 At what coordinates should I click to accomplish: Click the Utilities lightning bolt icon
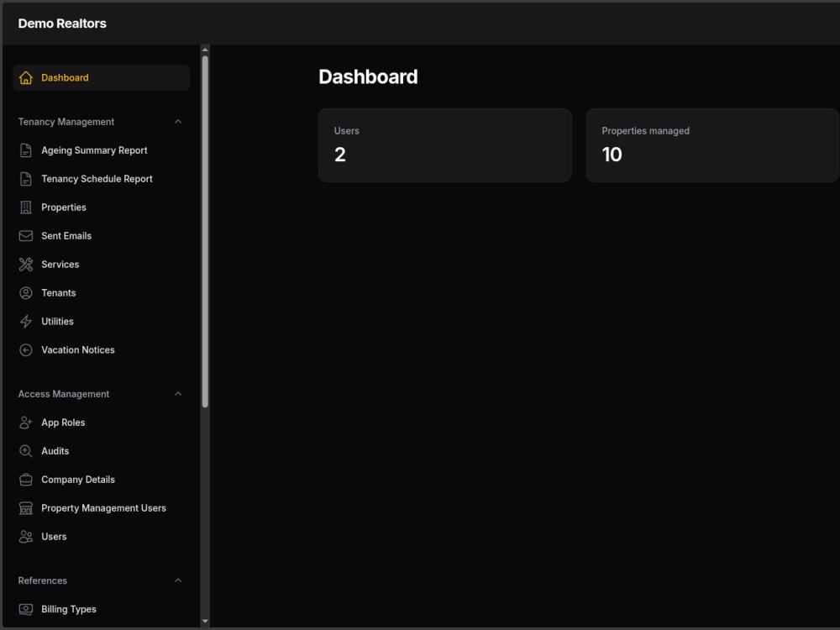pos(26,322)
